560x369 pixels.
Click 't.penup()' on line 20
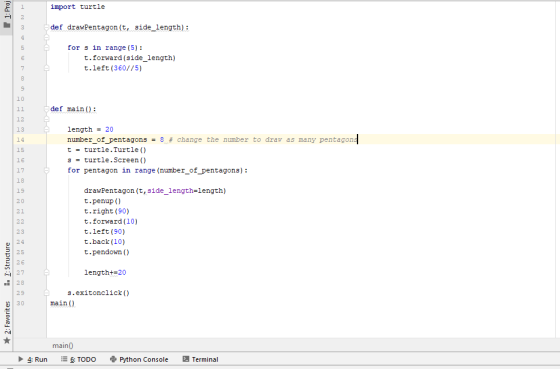103,201
